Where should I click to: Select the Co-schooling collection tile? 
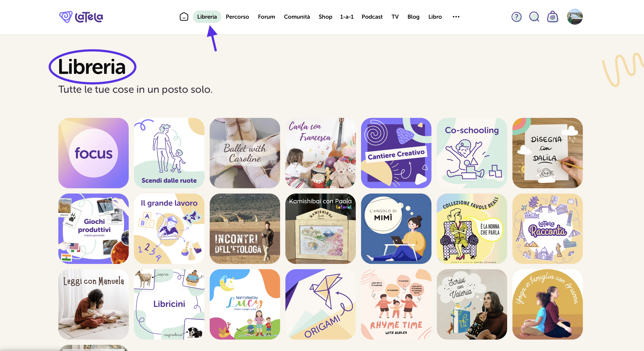tap(472, 153)
